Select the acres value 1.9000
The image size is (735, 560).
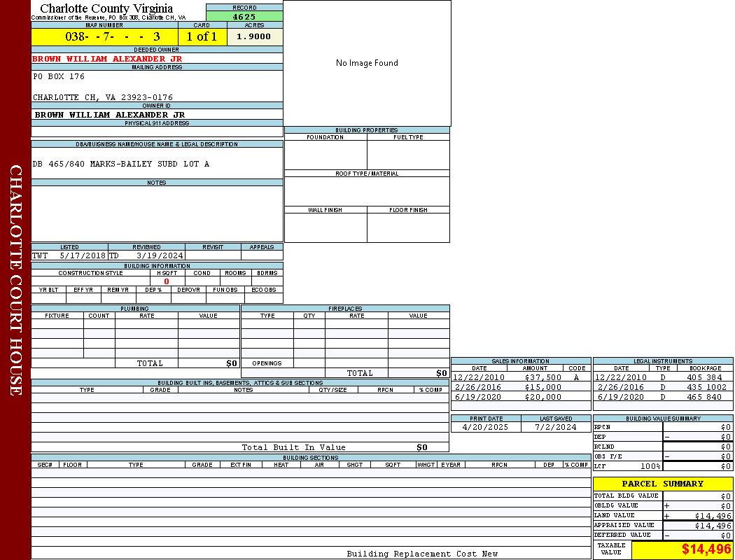[254, 36]
